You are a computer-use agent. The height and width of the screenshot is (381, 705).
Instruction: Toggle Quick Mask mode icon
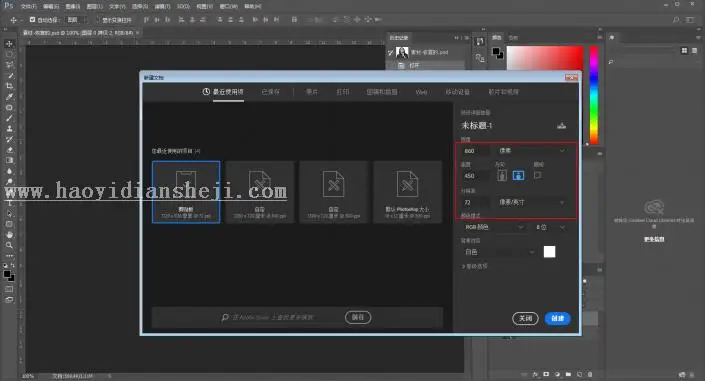click(9, 289)
